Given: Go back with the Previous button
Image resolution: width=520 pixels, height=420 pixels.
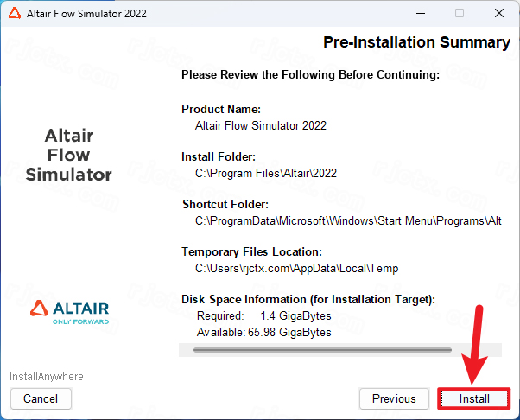Looking at the screenshot, I should coord(394,398).
